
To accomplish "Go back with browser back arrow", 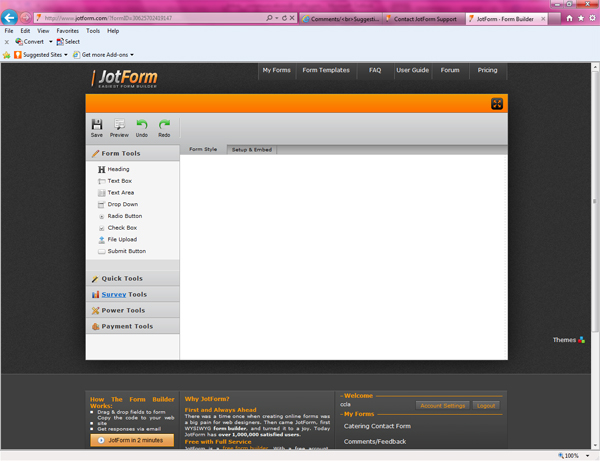I will coord(9,18).
